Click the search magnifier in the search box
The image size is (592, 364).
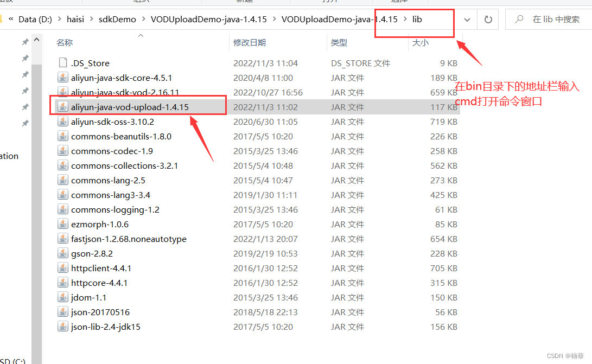click(518, 18)
